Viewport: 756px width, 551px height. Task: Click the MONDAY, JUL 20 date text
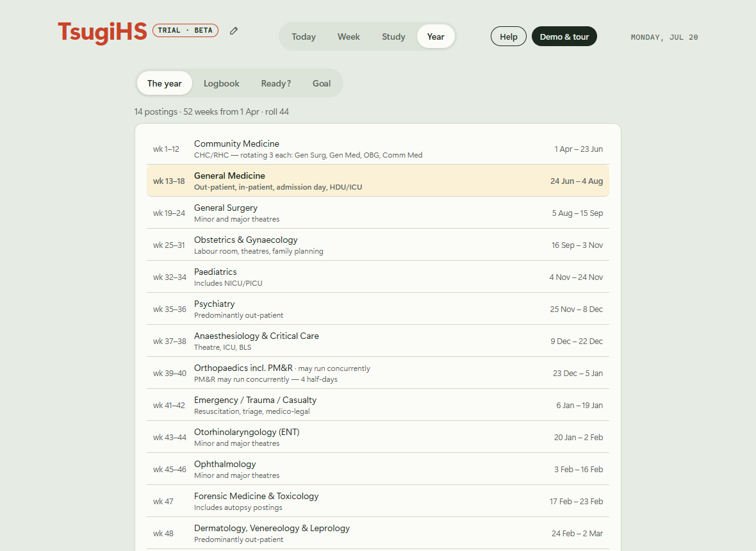(664, 37)
